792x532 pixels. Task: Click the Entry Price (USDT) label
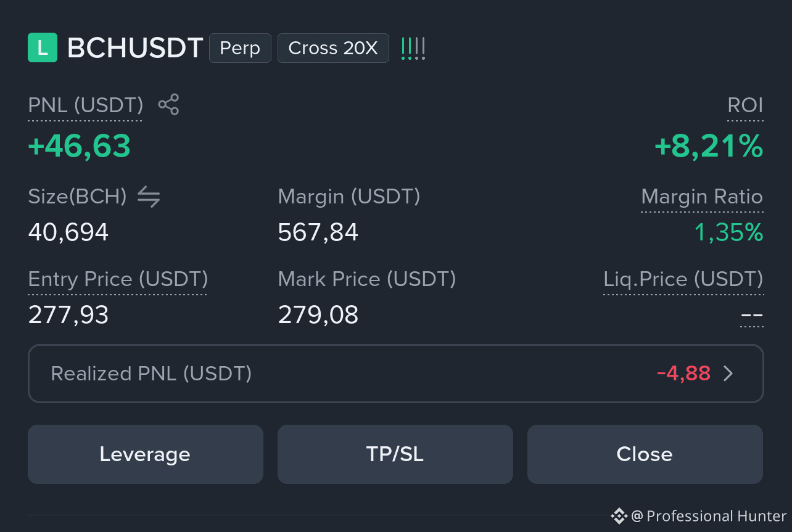[118, 279]
